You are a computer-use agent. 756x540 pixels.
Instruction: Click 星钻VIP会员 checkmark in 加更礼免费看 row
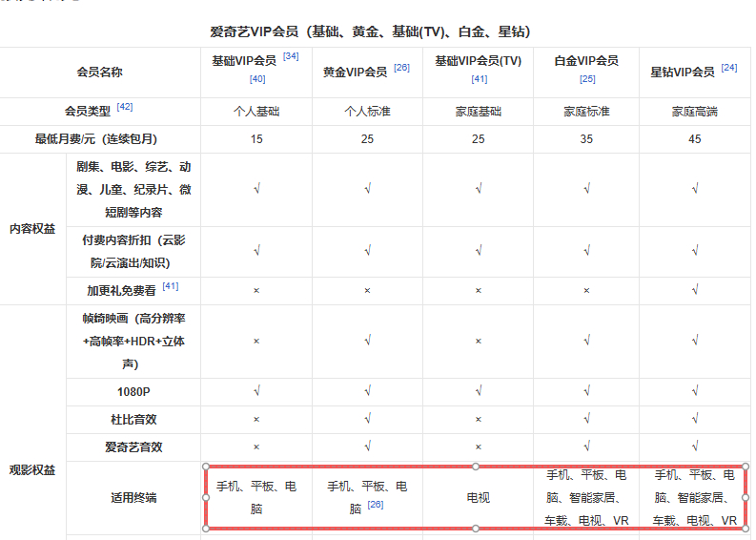(x=695, y=290)
